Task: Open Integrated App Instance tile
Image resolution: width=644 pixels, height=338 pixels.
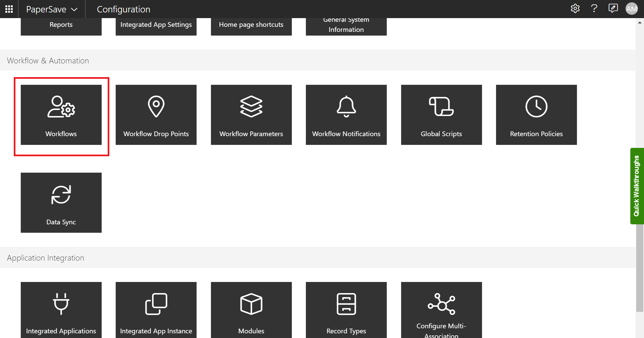Action: (156, 310)
